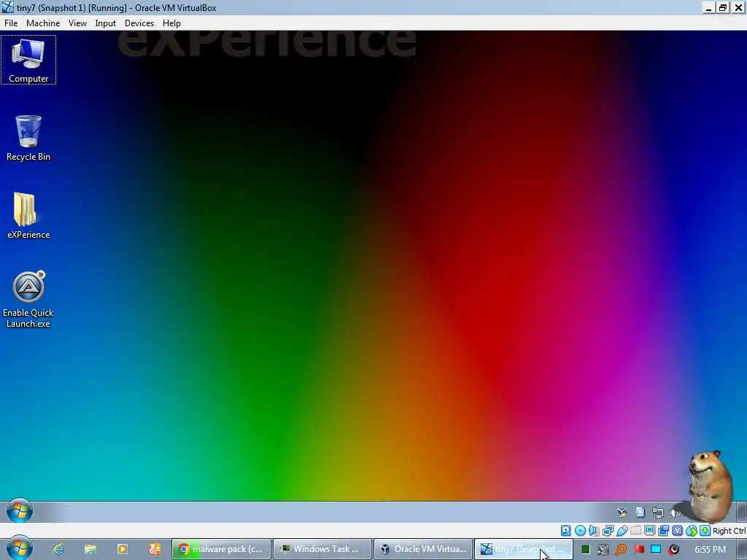Minimize the VirtualBox VM window
747x560 pixels.
coord(709,7)
